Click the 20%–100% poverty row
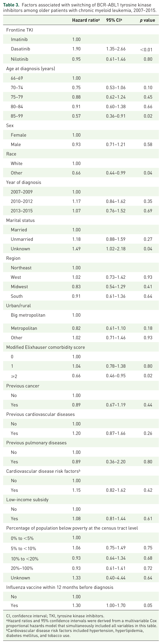 (81, 568)
